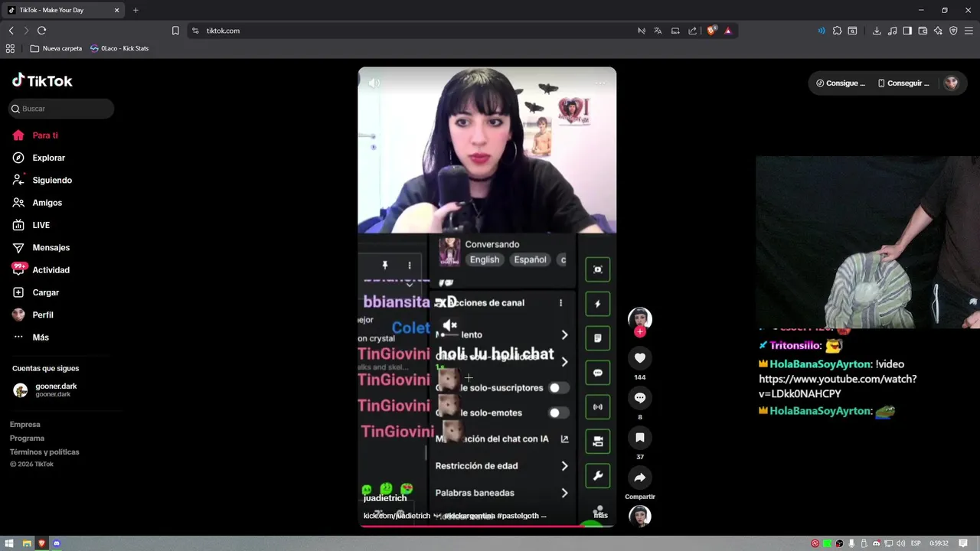Open the Brave hamburger menu
Screen dimensions: 980x551
point(969,31)
